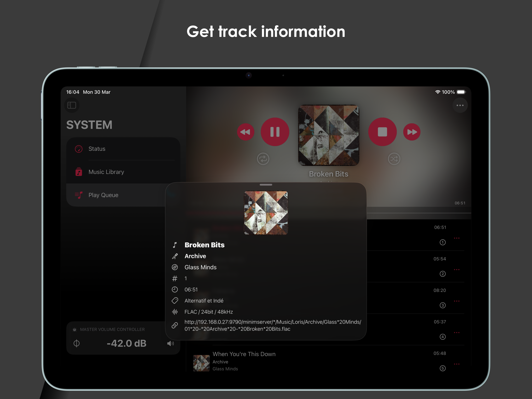Screen dimensions: 532x399
Task: Pause the current track
Action: pos(275,132)
